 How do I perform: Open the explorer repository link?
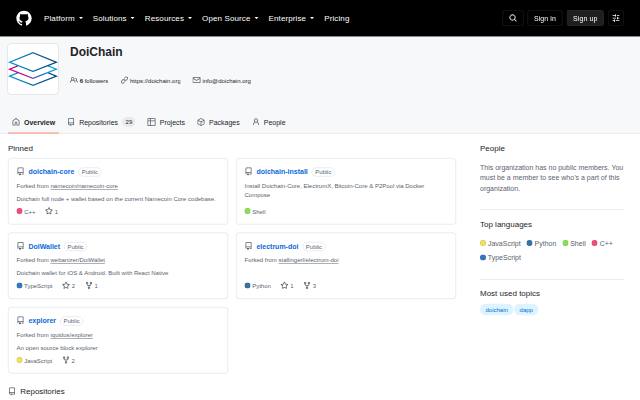tap(42, 320)
